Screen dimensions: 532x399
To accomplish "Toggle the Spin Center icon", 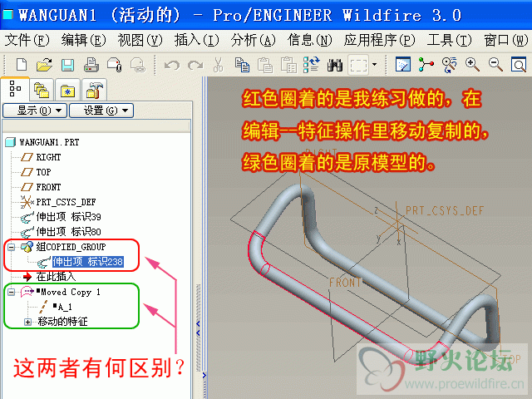I will click(x=426, y=64).
